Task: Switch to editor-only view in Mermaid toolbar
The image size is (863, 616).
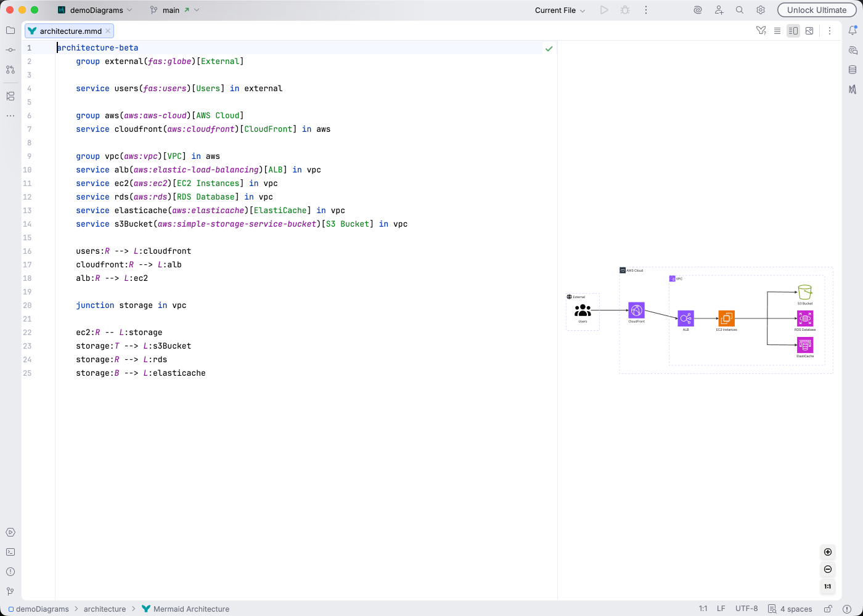Action: point(777,30)
